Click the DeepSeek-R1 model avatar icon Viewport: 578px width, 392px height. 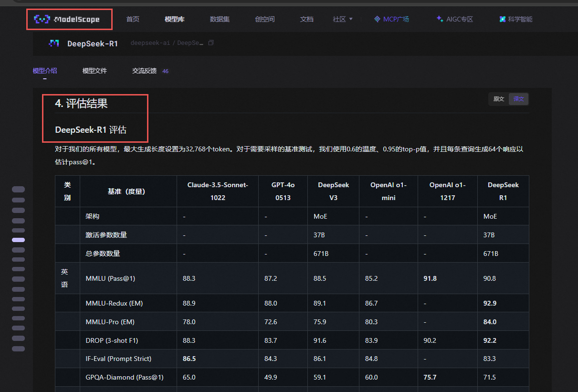[54, 43]
